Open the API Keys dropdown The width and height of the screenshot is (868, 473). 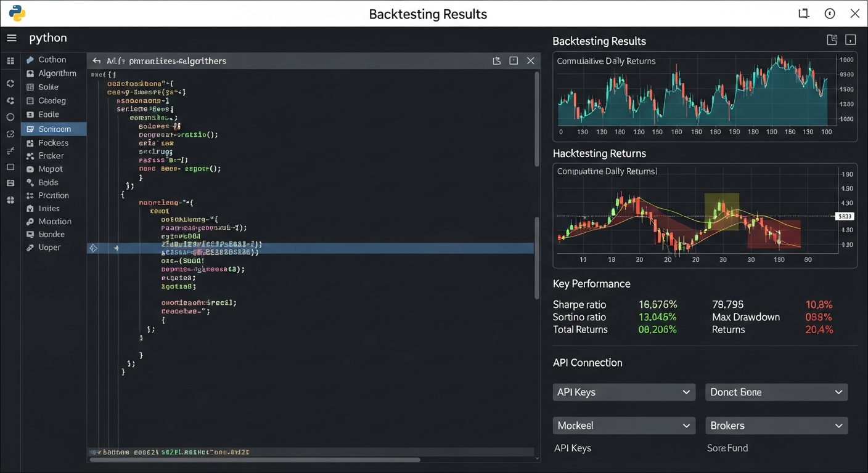pos(623,392)
